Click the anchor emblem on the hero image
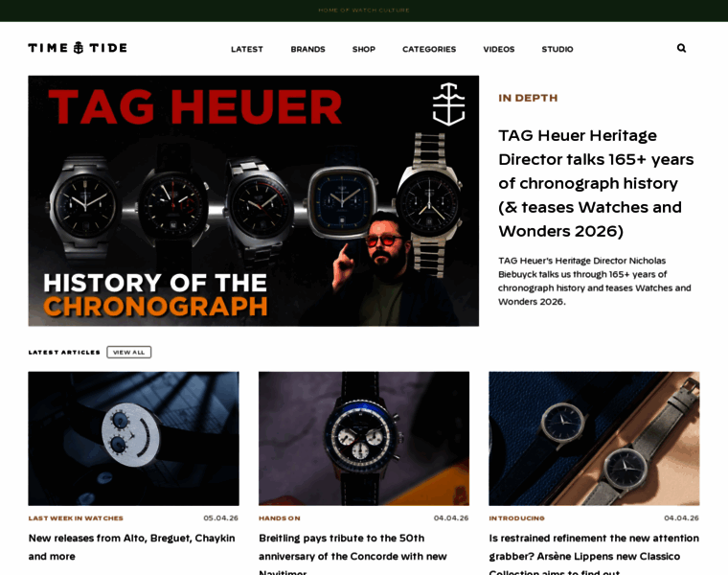This screenshot has height=575, width=728. [448, 104]
